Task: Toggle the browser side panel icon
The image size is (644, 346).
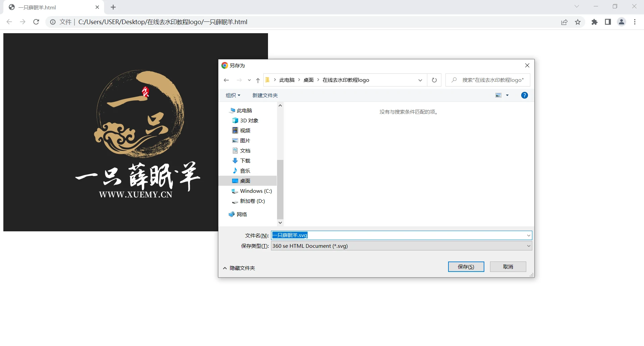Action: 608,22
